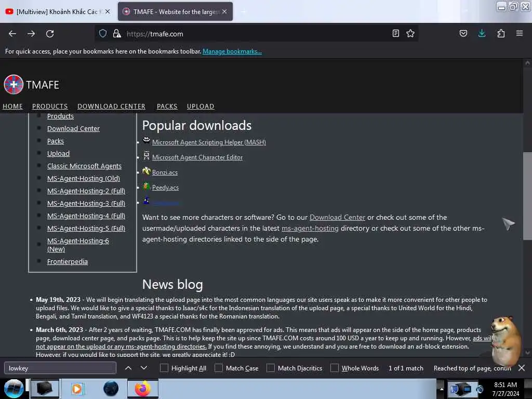Bookmark this page with the star

point(410,33)
